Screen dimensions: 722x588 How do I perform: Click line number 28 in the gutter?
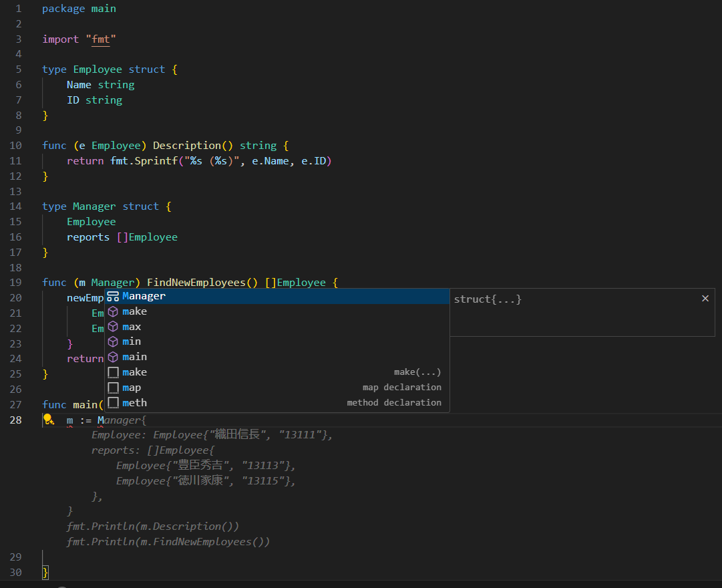tap(15, 420)
